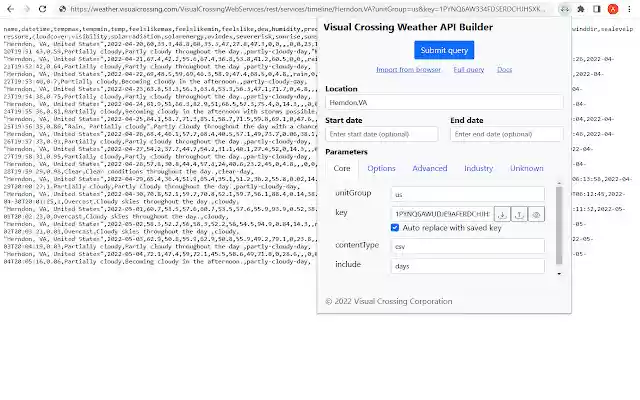Click the parameters panel scrollbar thumb
This screenshot has width=640, height=400.
[559, 225]
